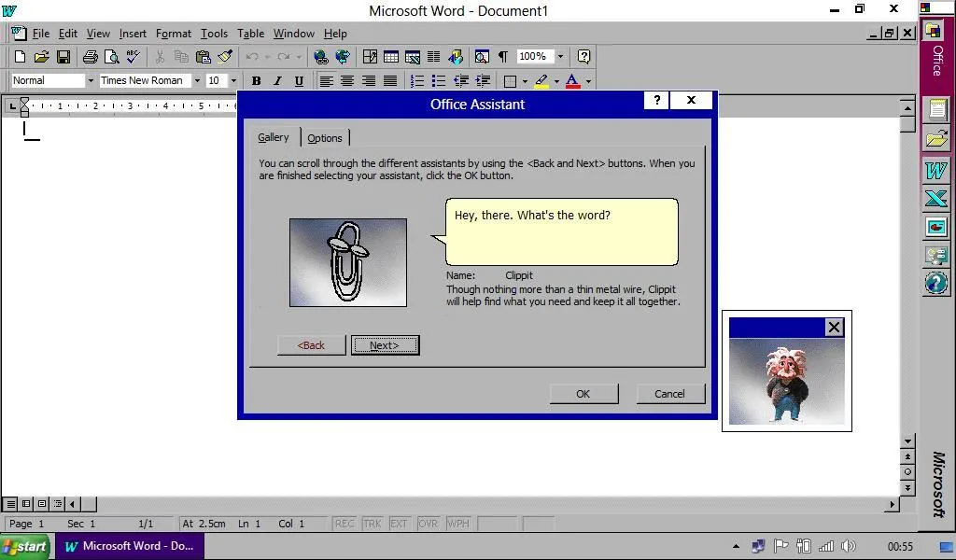Open Print Preview
Viewport: 956px width, 560px height.
[x=111, y=56]
